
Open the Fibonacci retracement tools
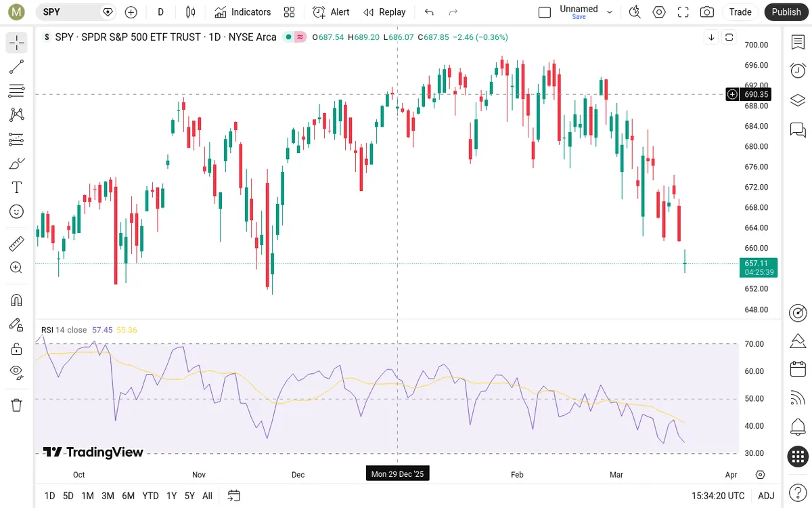(x=17, y=91)
